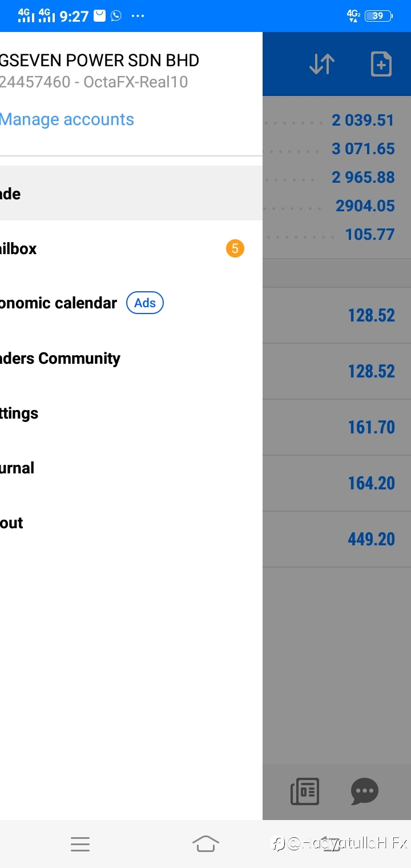Tap the Android home navigation icon
411x868 pixels.
[205, 843]
